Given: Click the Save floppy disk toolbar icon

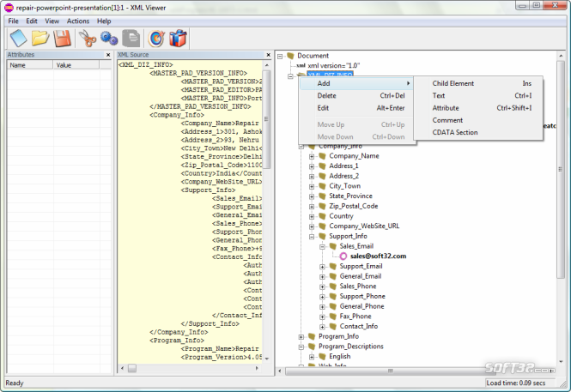Looking at the screenshot, I should tap(63, 39).
